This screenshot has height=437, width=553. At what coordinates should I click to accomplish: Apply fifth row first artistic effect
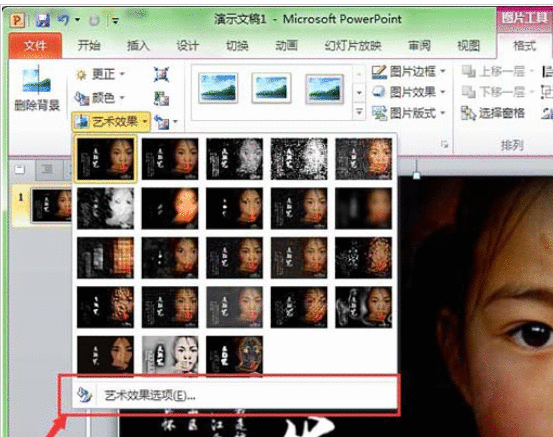click(105, 354)
